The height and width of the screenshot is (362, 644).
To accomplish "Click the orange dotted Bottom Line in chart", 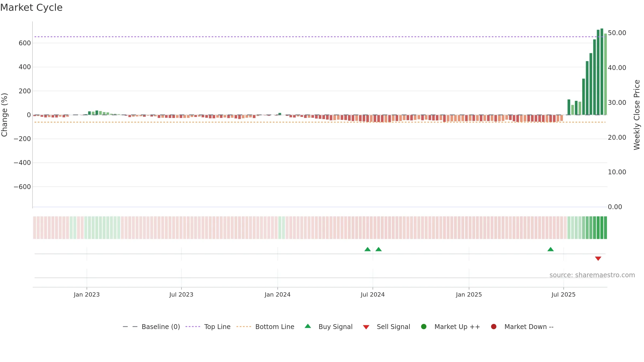I will tap(320, 122).
